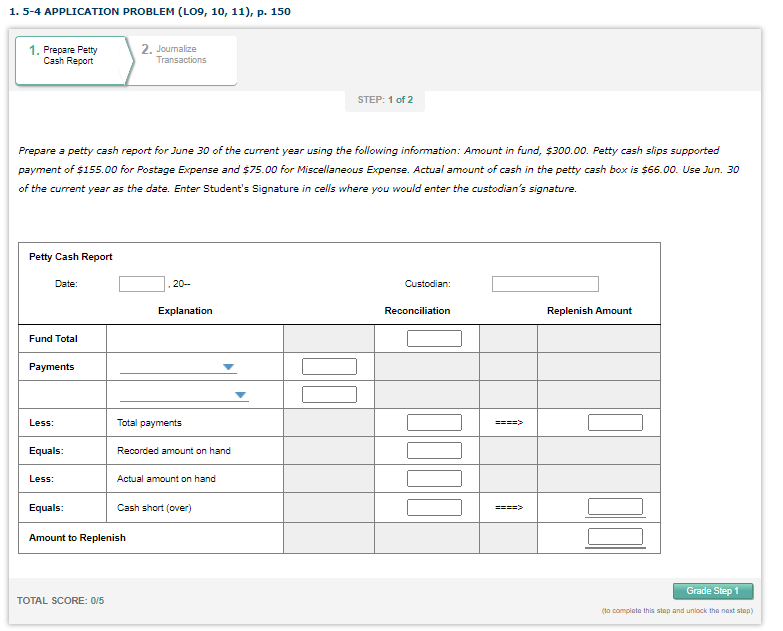Screen dimensions: 783x631
Task: Select the Cash short (over) reconciliation field
Action: coord(434,507)
